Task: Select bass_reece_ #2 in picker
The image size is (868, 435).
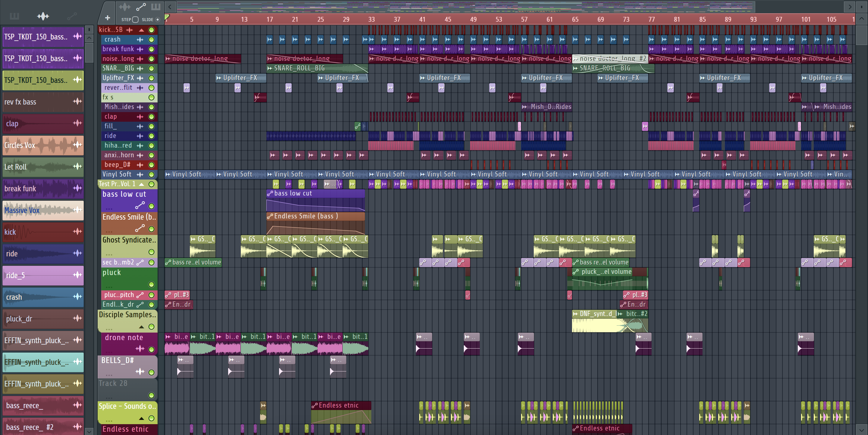Action: pos(43,426)
